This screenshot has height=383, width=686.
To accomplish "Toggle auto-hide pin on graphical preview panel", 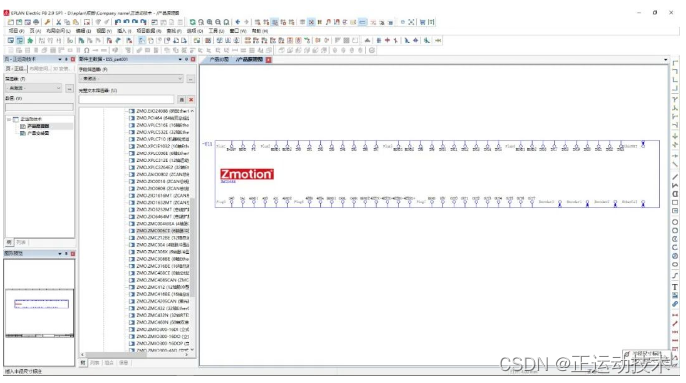I will [66, 253].
